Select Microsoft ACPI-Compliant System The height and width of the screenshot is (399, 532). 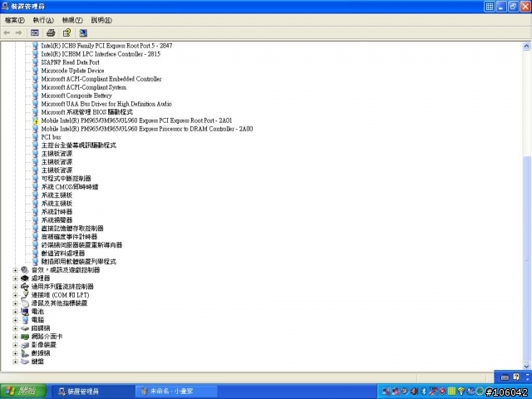tap(83, 87)
